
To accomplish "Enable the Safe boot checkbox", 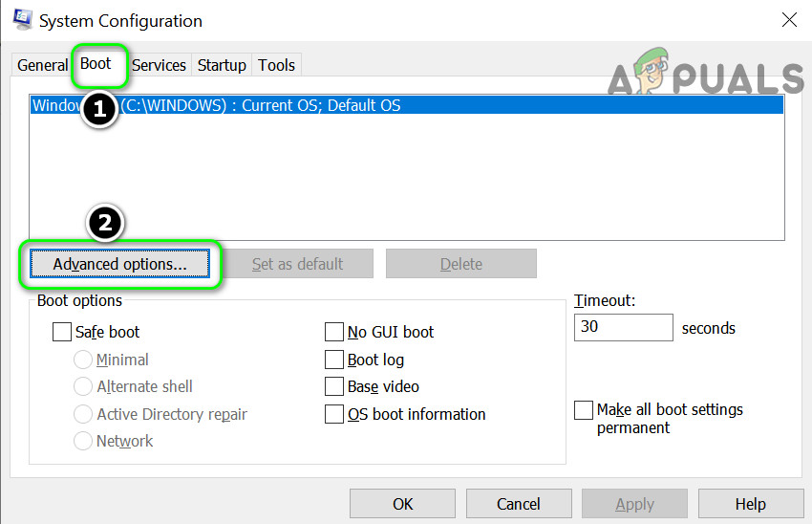I will [62, 333].
